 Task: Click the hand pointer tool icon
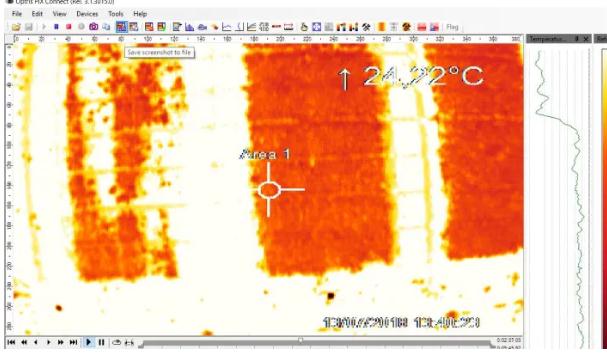click(x=304, y=27)
